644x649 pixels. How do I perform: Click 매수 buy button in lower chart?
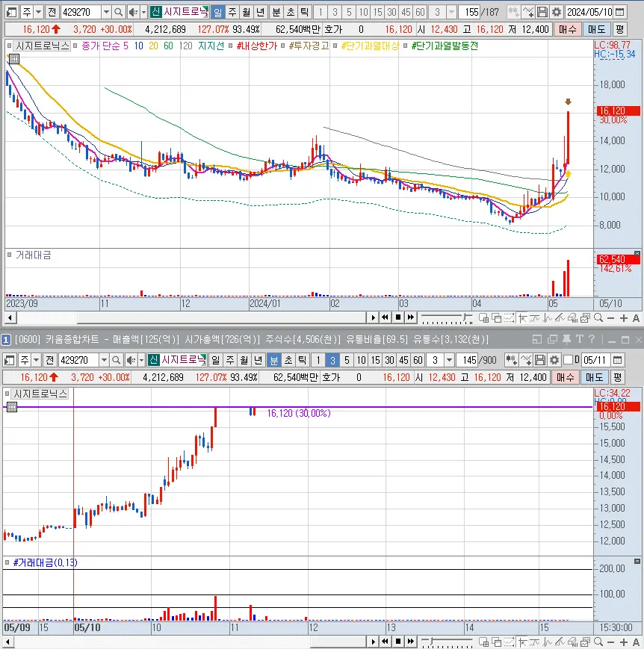[x=565, y=377]
